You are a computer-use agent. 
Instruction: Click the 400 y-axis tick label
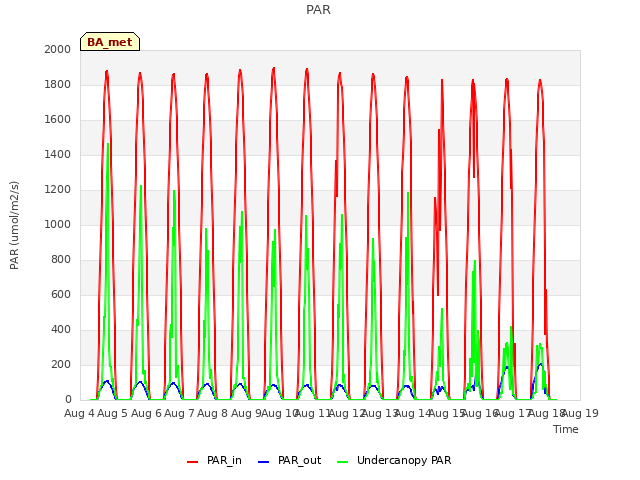point(61,330)
